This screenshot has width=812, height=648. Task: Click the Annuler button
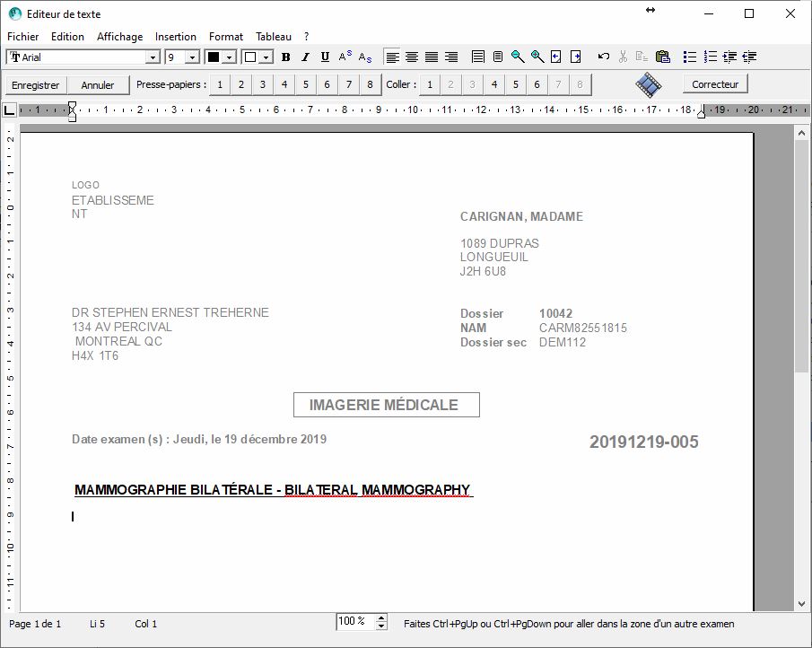(98, 85)
